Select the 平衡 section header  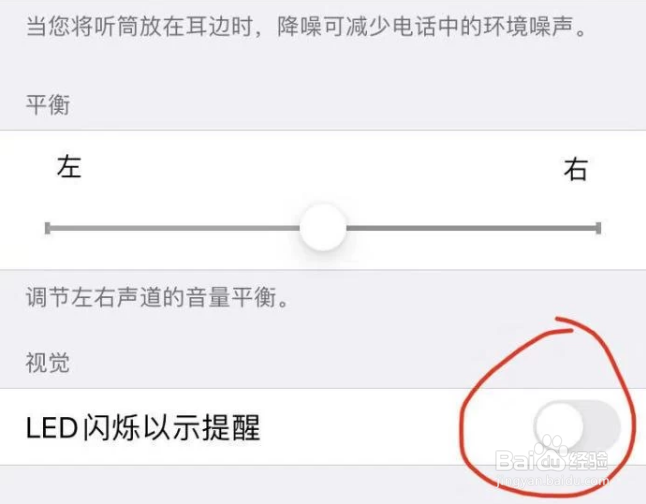click(x=48, y=104)
